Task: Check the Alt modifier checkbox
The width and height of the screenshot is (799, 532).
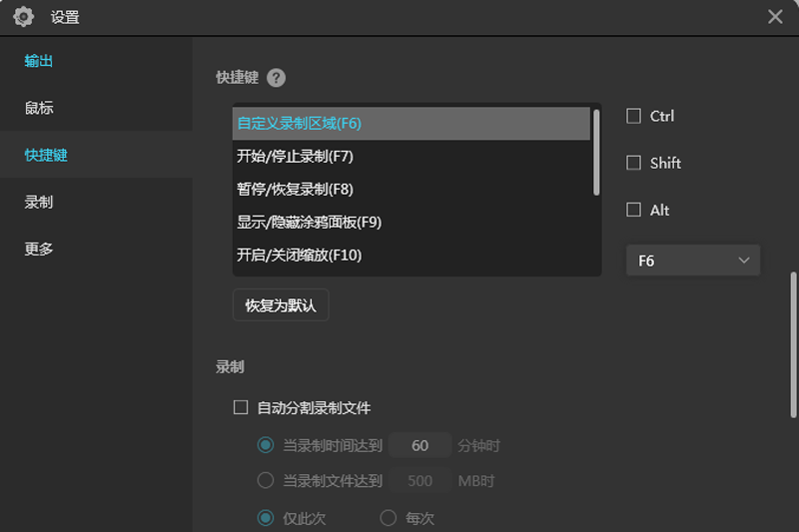Action: coord(633,211)
